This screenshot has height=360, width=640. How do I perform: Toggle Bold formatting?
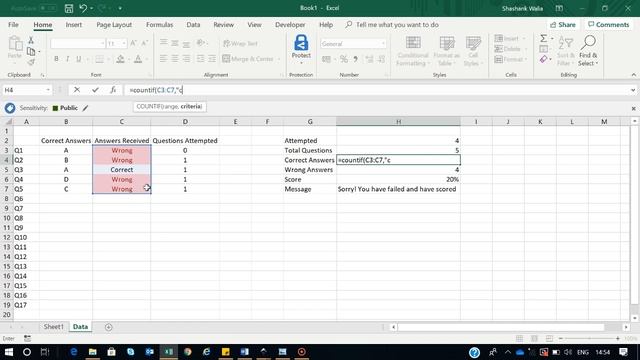pyautogui.click(x=56, y=59)
